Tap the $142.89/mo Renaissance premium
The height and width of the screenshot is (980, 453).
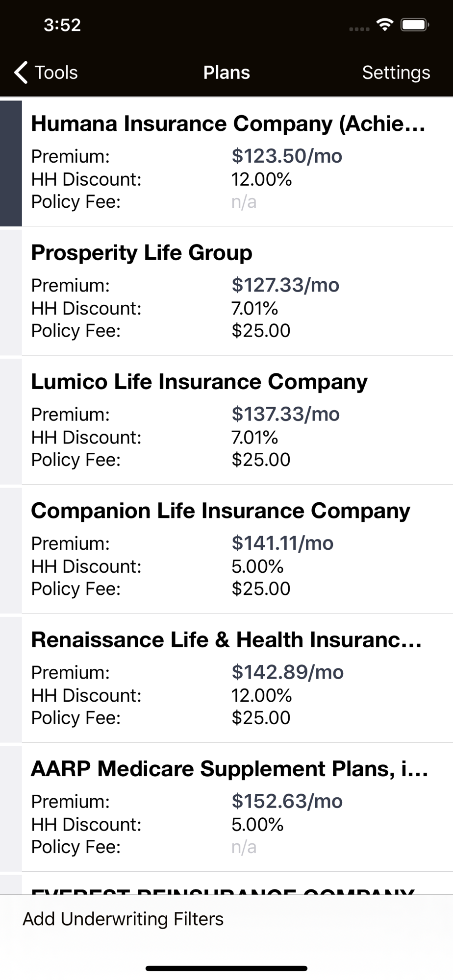[287, 672]
